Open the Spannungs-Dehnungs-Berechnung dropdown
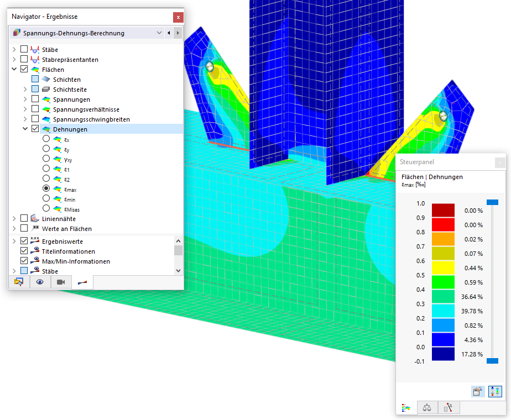The image size is (511, 420). point(159,33)
